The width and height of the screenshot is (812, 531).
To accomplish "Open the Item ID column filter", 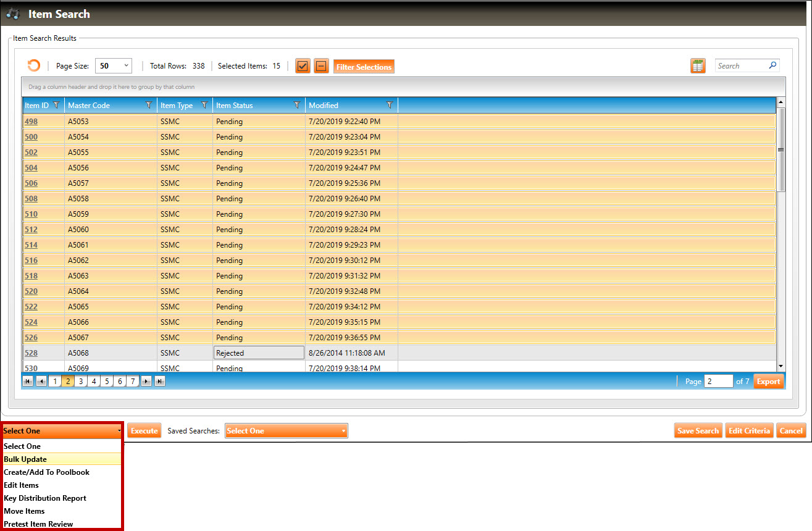I will pyautogui.click(x=57, y=106).
